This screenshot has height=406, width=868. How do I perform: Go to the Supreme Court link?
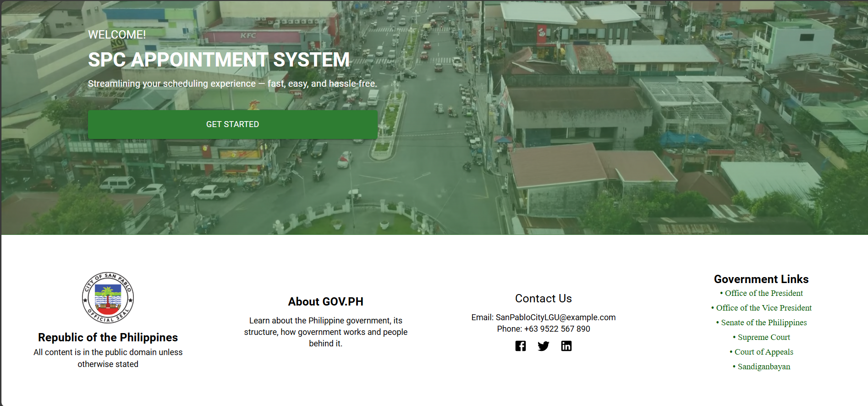pos(764,337)
